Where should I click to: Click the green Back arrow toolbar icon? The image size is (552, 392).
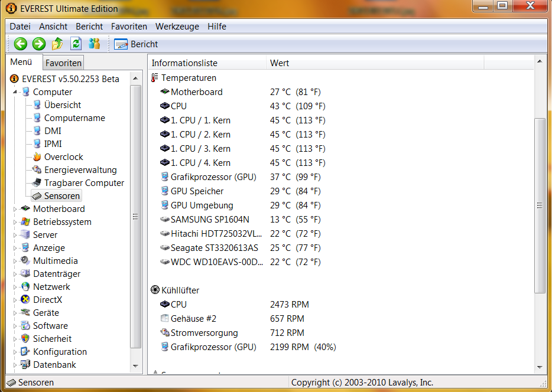(21, 44)
